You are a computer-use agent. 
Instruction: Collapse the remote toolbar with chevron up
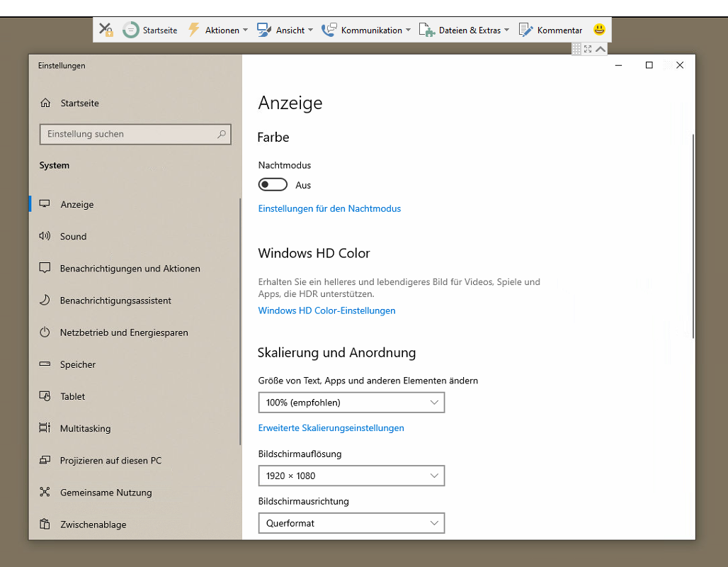click(x=601, y=49)
